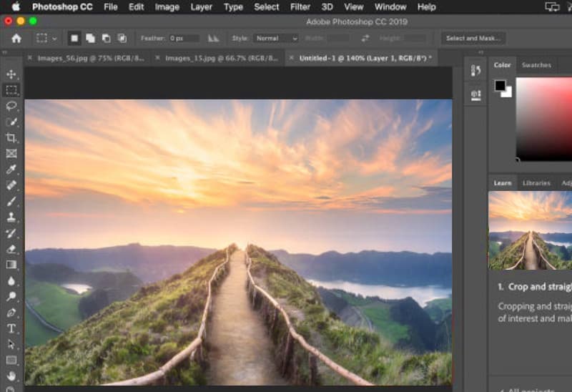Open the Select menu
572x392 pixels.
point(266,7)
